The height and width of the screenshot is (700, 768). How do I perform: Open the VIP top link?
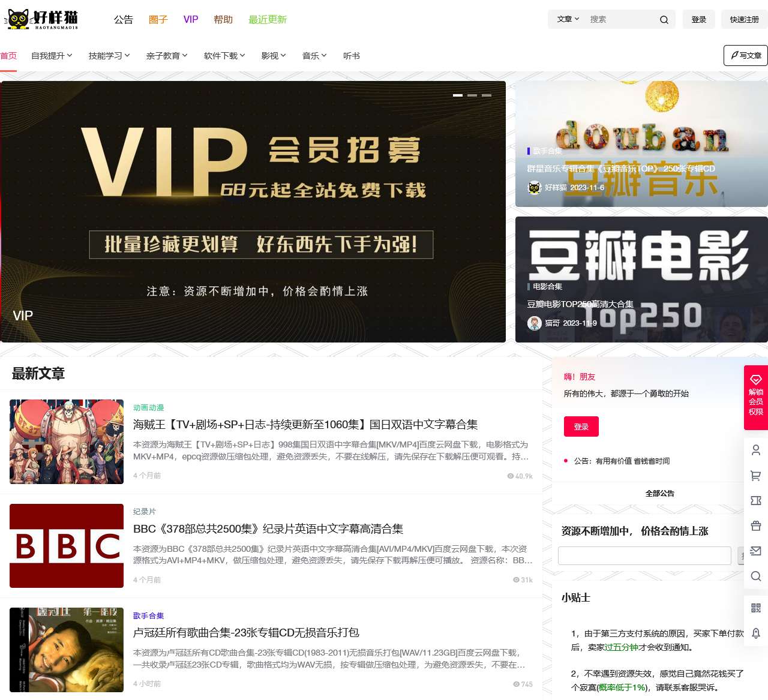click(191, 19)
